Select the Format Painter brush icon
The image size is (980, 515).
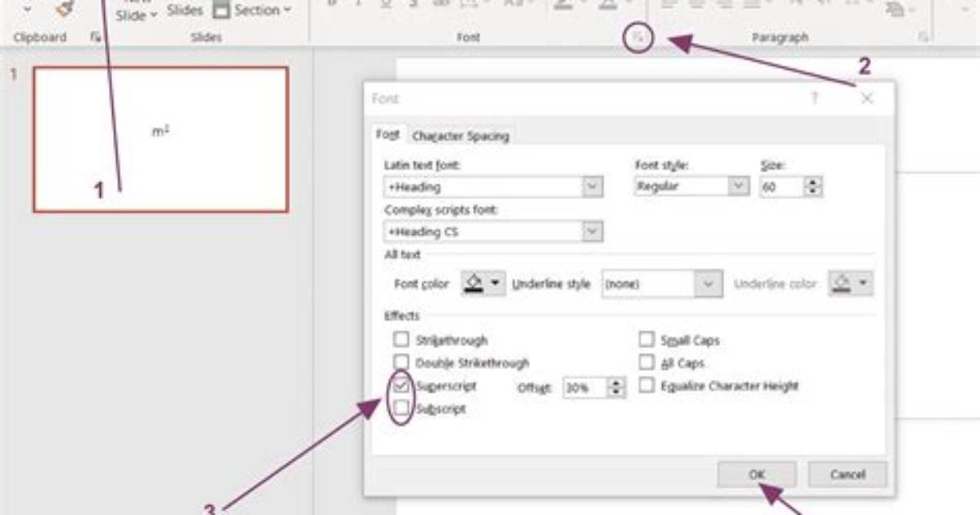(x=65, y=9)
